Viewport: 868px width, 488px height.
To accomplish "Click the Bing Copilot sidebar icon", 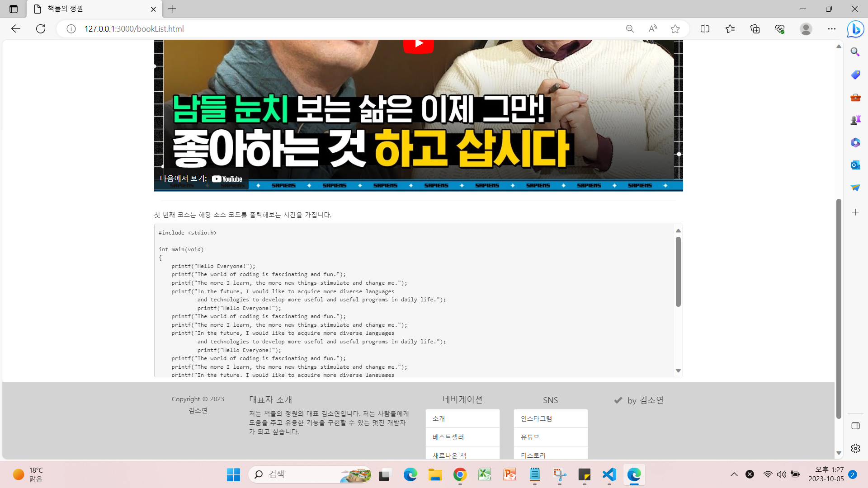I will tap(855, 29).
